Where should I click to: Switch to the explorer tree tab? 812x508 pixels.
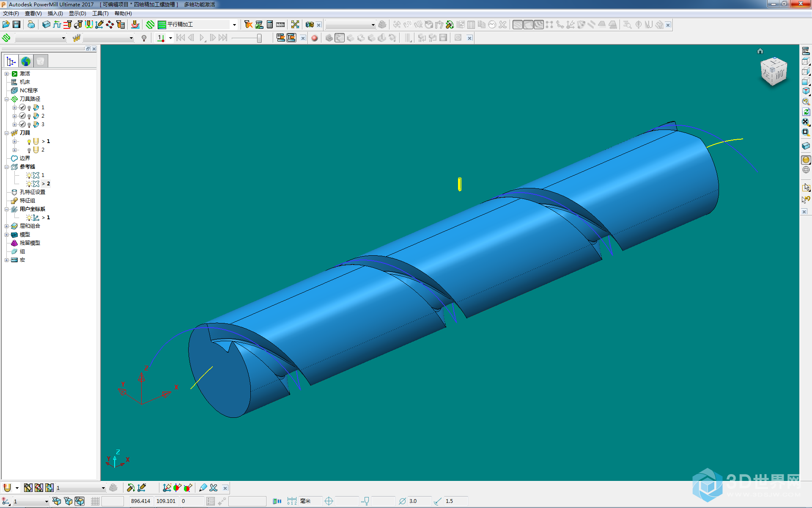[11, 61]
